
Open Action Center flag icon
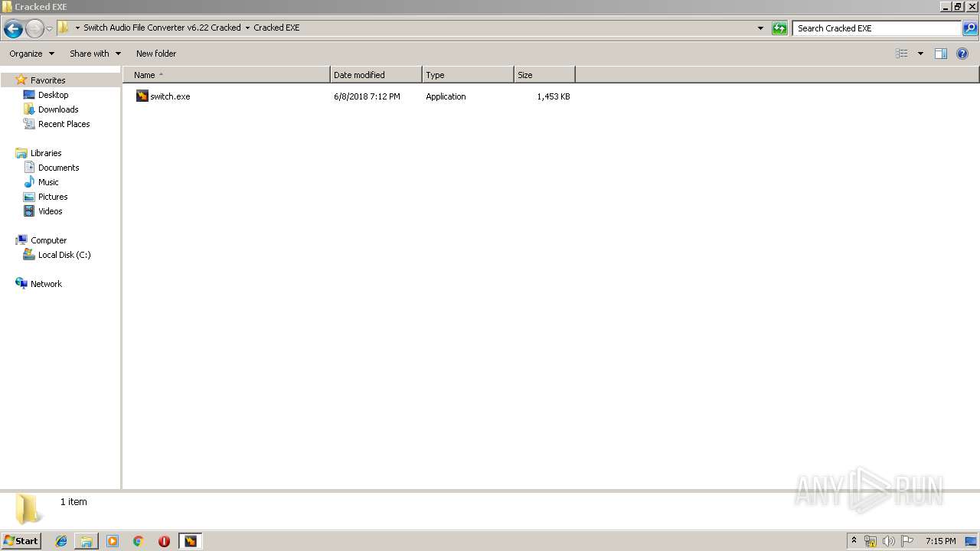(x=907, y=541)
